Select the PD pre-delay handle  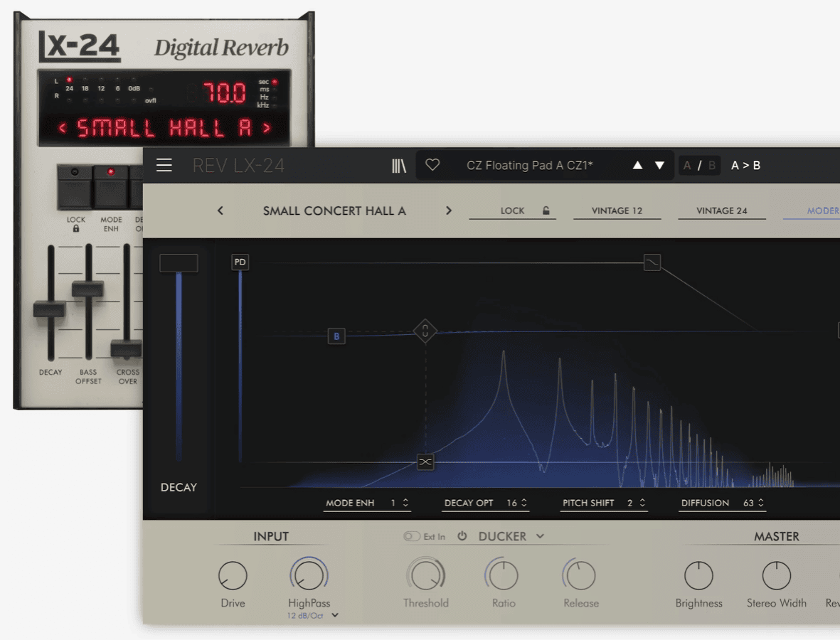click(240, 262)
